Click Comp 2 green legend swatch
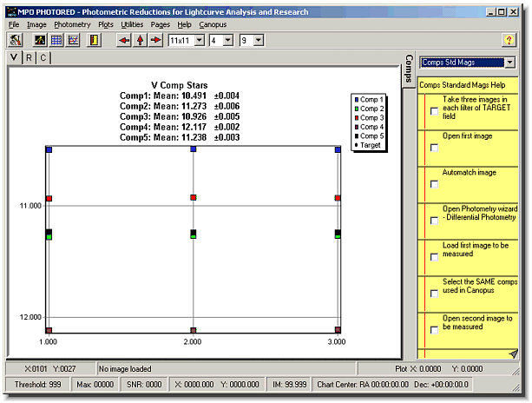The width and height of the screenshot is (532, 403). click(357, 109)
